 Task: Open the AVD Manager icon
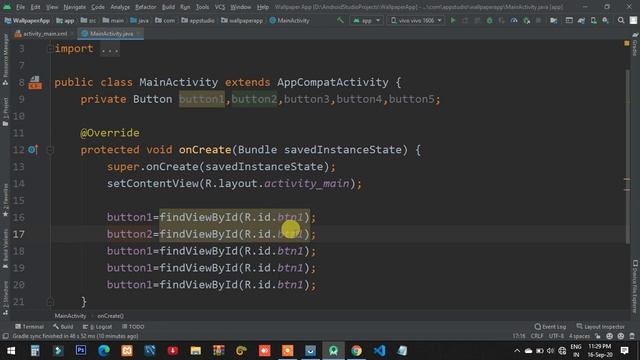click(x=593, y=20)
